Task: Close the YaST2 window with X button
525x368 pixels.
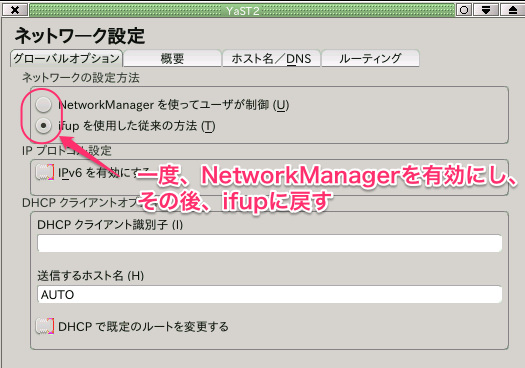Action: coord(15,10)
